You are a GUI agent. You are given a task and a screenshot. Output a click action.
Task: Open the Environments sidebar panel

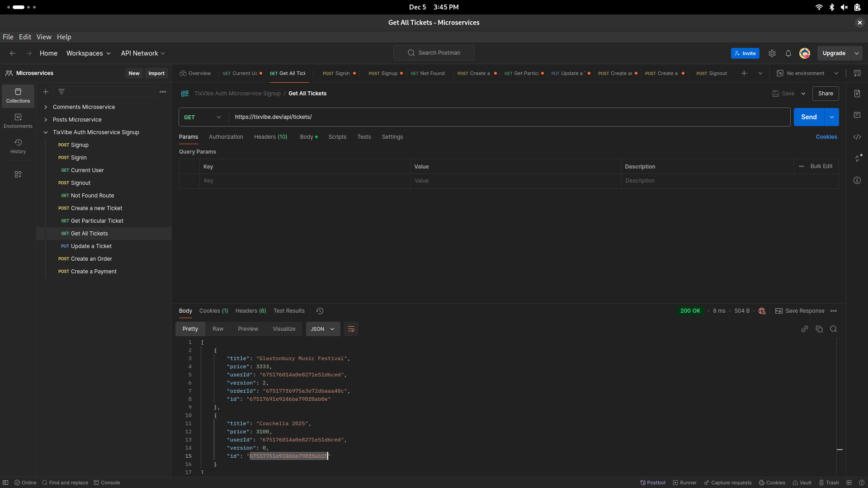tap(18, 121)
